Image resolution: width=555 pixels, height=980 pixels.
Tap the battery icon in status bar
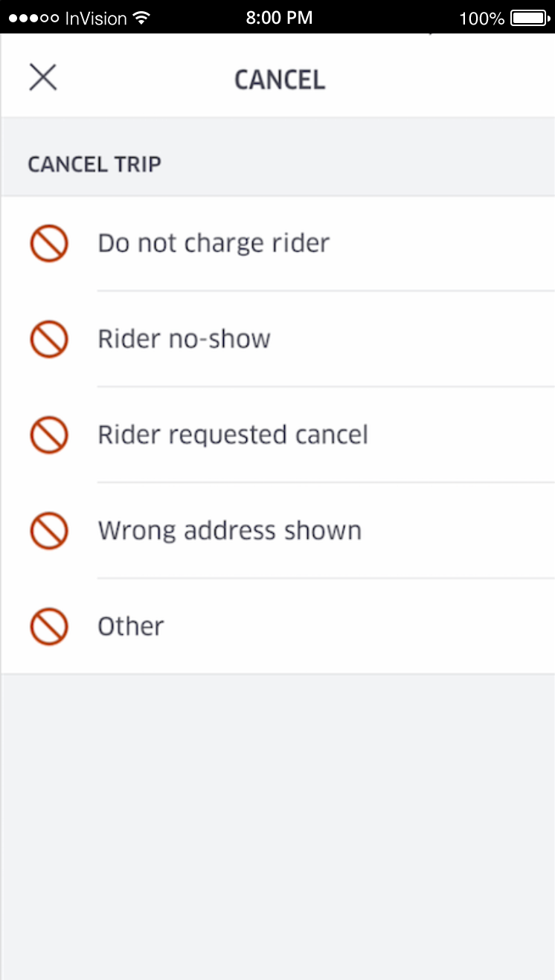[x=529, y=18]
